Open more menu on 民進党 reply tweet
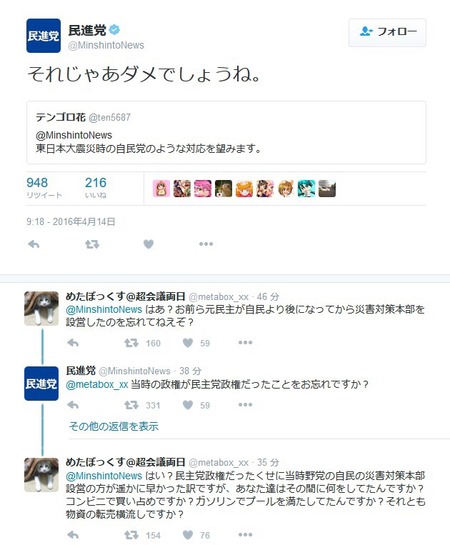 [245, 405]
